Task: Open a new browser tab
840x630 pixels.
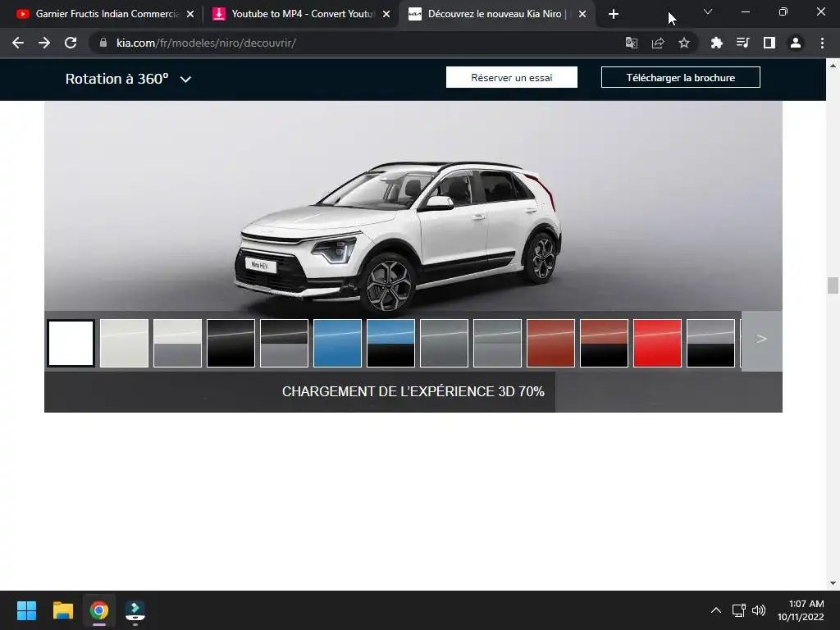Action: (614, 14)
